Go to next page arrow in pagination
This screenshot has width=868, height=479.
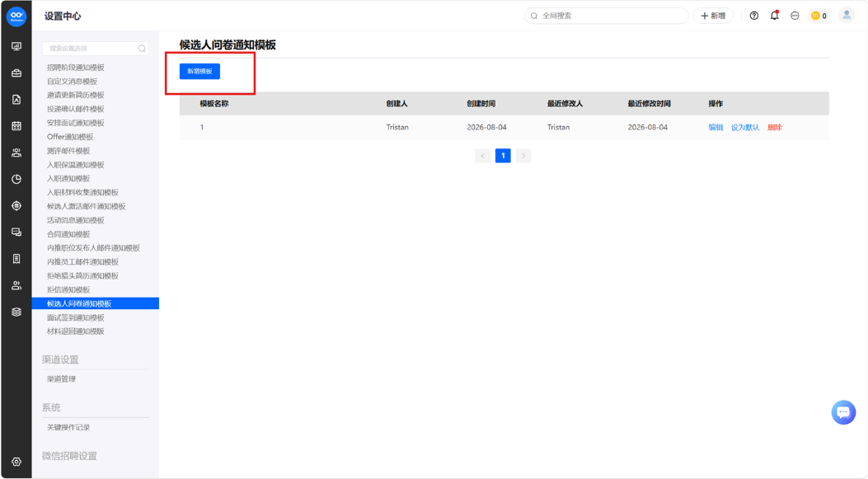[x=523, y=156]
